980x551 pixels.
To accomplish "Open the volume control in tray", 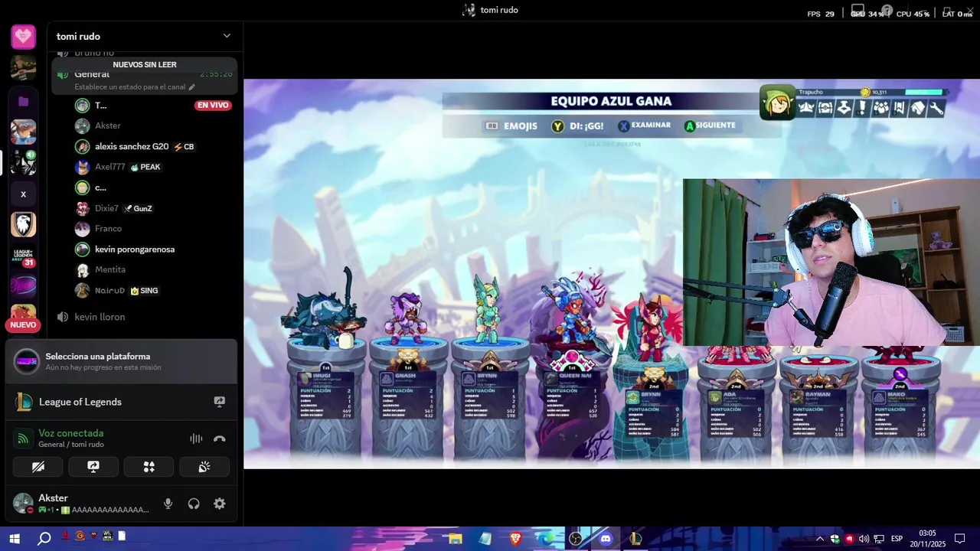I will [864, 539].
